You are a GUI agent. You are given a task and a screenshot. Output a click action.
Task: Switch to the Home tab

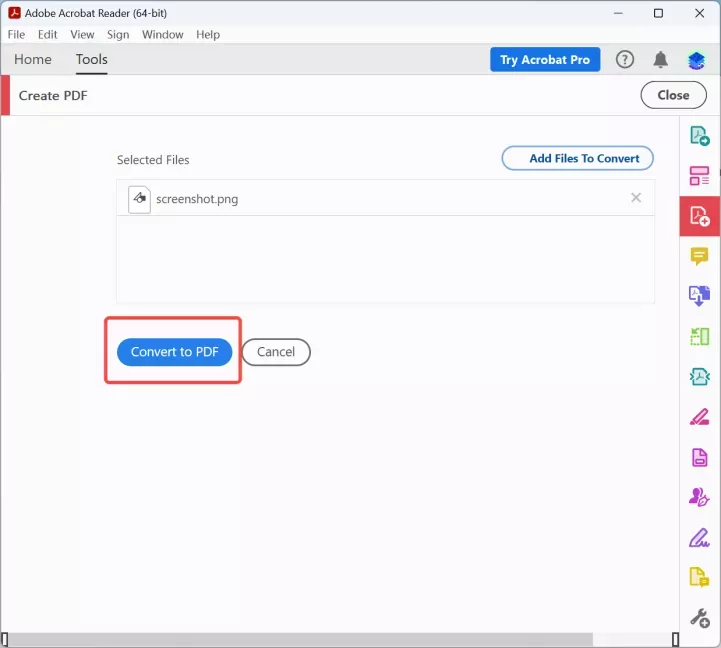point(33,59)
